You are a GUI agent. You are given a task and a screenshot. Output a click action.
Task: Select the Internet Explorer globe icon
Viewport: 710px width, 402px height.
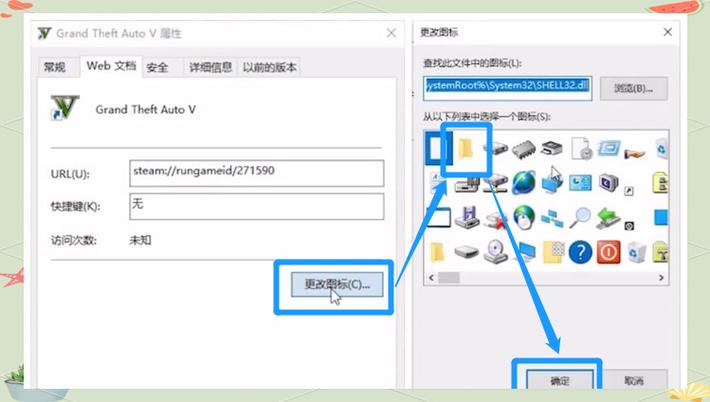coord(524,182)
